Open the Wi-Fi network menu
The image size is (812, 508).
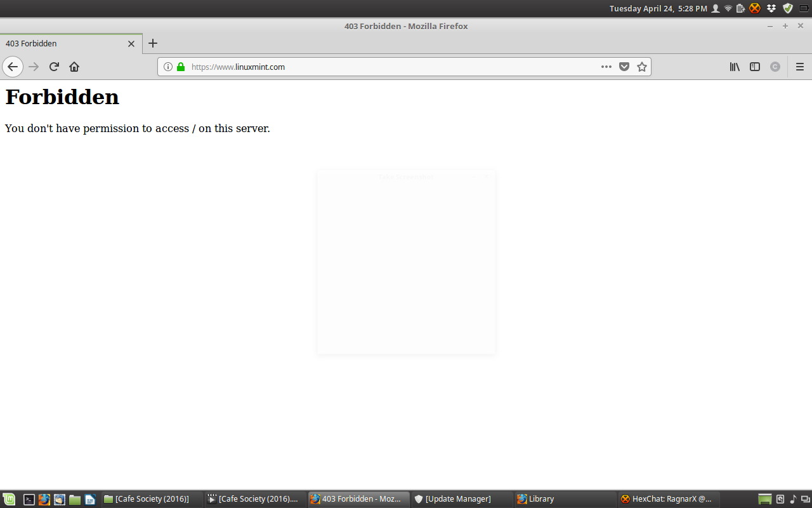[728, 8]
